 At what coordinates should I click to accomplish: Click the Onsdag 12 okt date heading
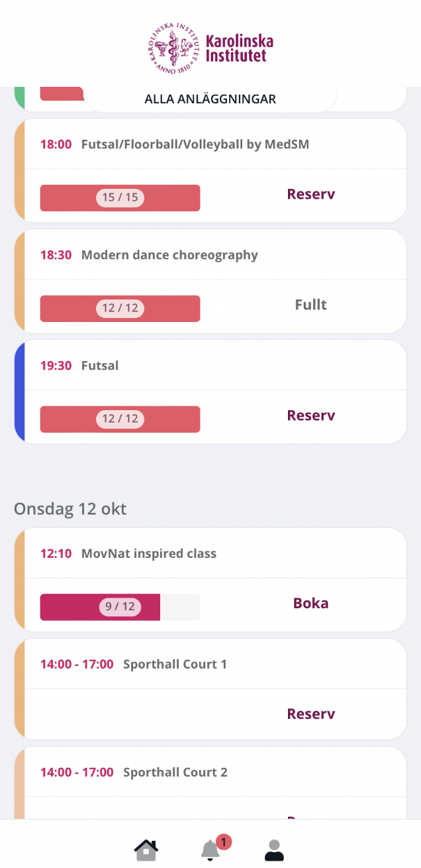click(x=70, y=509)
